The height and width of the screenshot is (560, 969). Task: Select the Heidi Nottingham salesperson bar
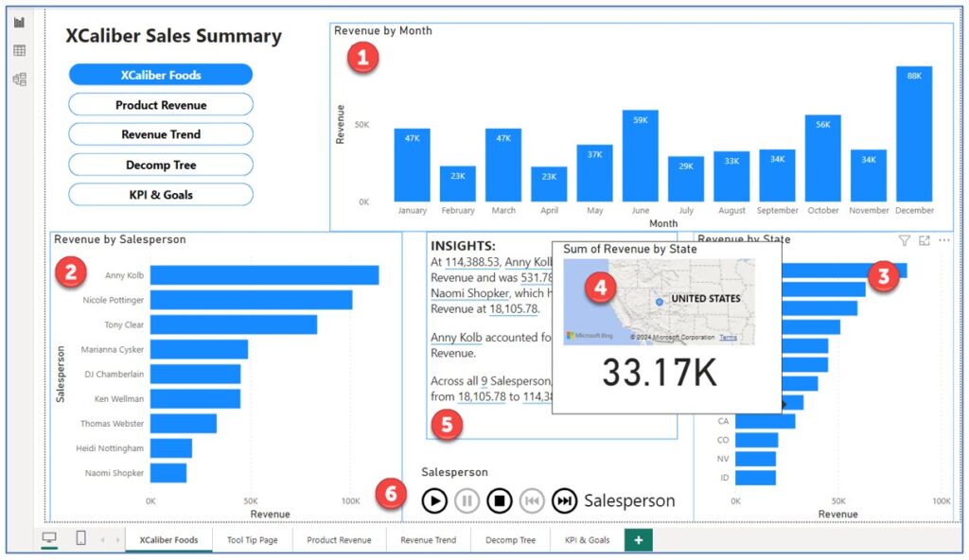pyautogui.click(x=171, y=448)
